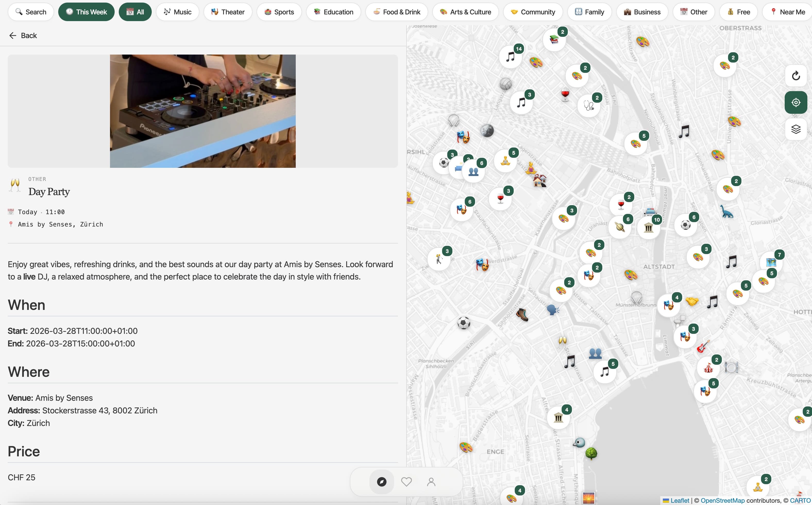Open the Favorites heart tab
812x505 pixels.
click(x=406, y=482)
